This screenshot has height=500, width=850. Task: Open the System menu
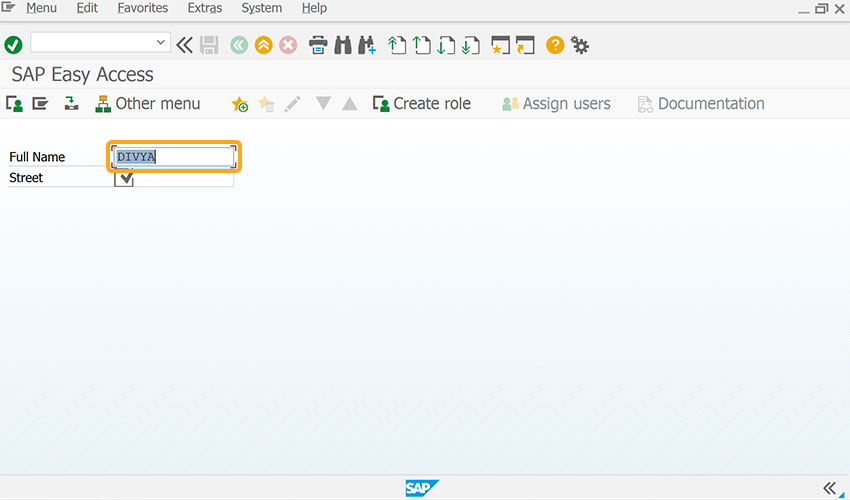click(262, 8)
